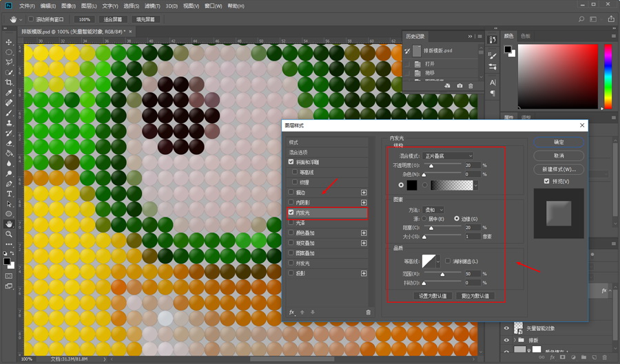The image size is (620, 364).
Task: Click Set as Default (设置为默认值) button
Action: pos(433,296)
